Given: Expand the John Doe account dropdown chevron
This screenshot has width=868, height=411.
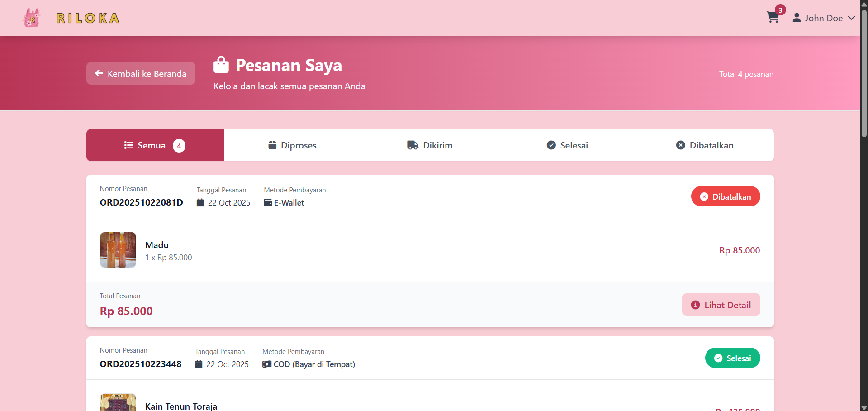Looking at the screenshot, I should [x=851, y=18].
